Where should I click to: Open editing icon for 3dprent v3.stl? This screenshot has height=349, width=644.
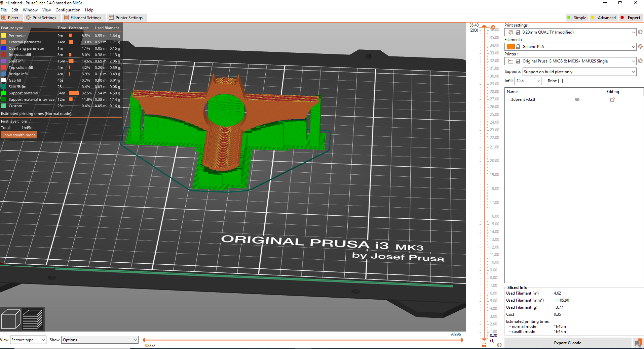(612, 100)
